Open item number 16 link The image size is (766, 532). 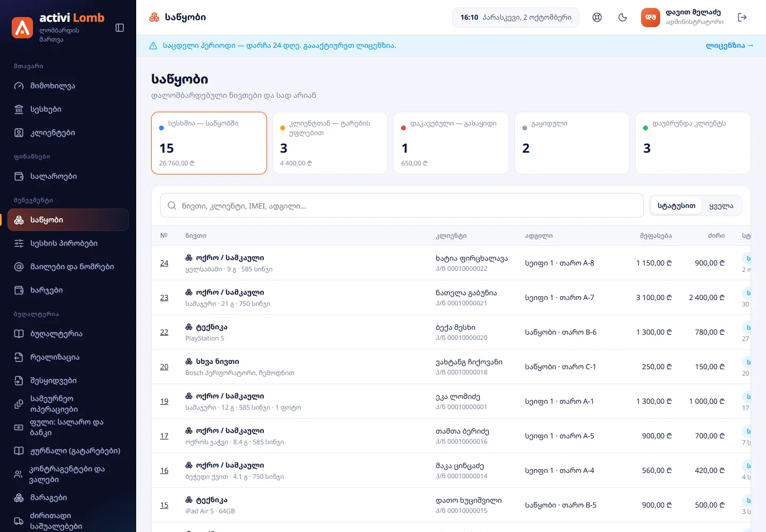pos(164,470)
